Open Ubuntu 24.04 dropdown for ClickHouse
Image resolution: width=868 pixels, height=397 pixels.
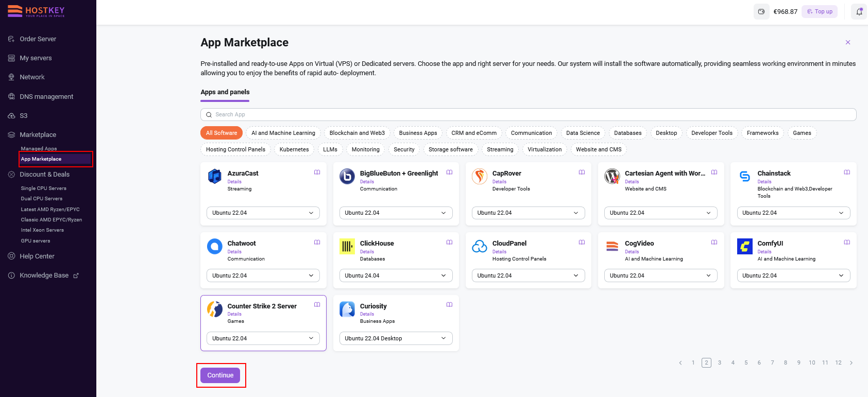coord(396,276)
